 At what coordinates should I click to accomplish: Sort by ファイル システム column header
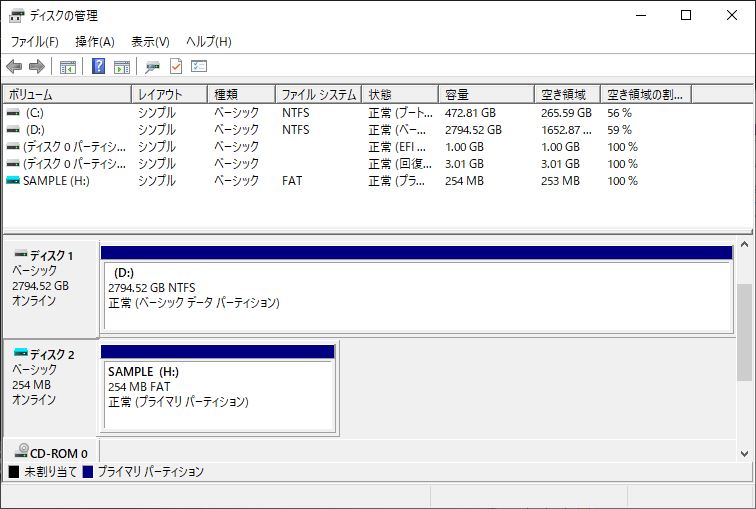(318, 95)
